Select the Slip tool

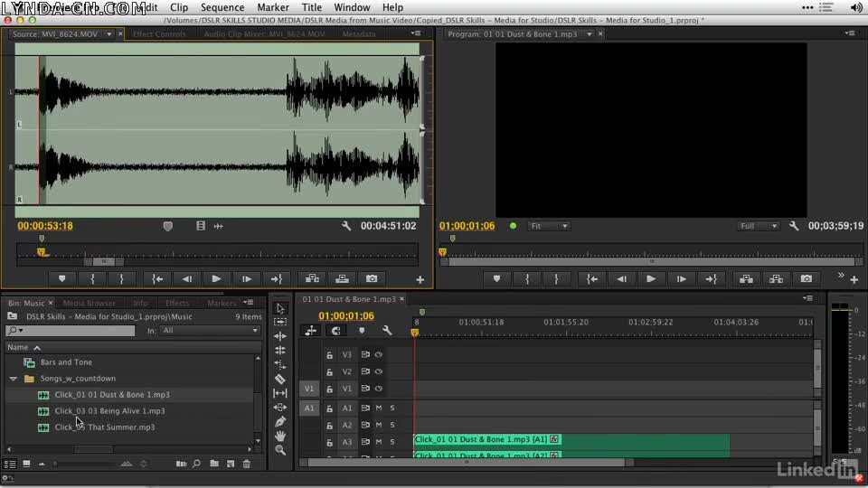pyautogui.click(x=280, y=393)
